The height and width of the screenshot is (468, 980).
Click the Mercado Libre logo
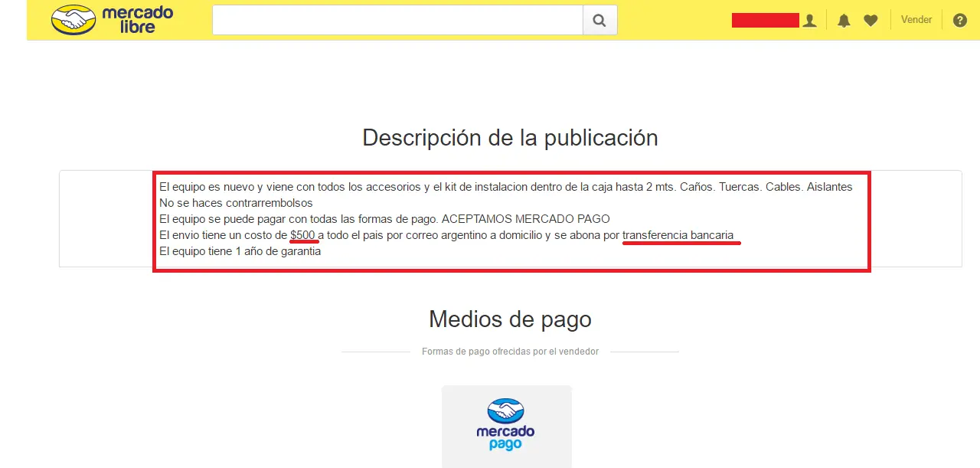coord(113,20)
